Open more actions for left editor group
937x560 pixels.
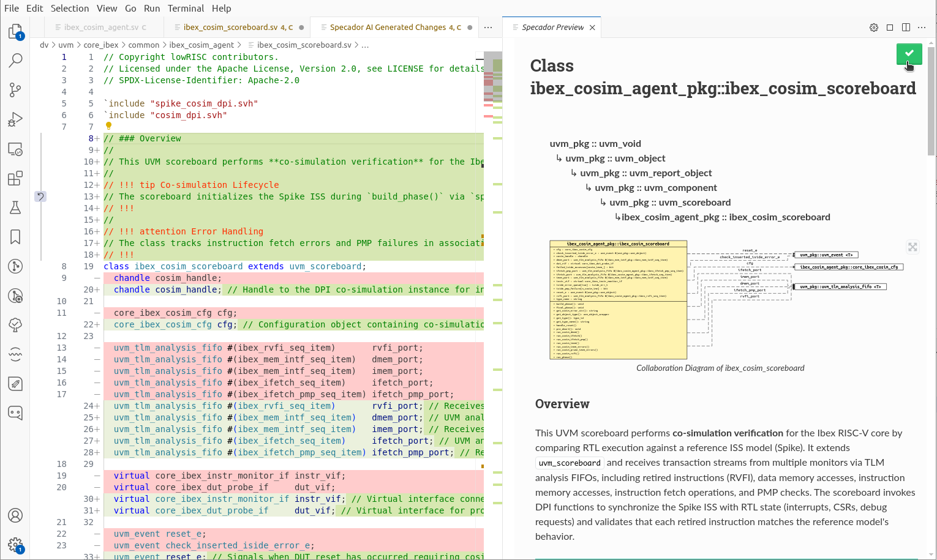click(488, 28)
